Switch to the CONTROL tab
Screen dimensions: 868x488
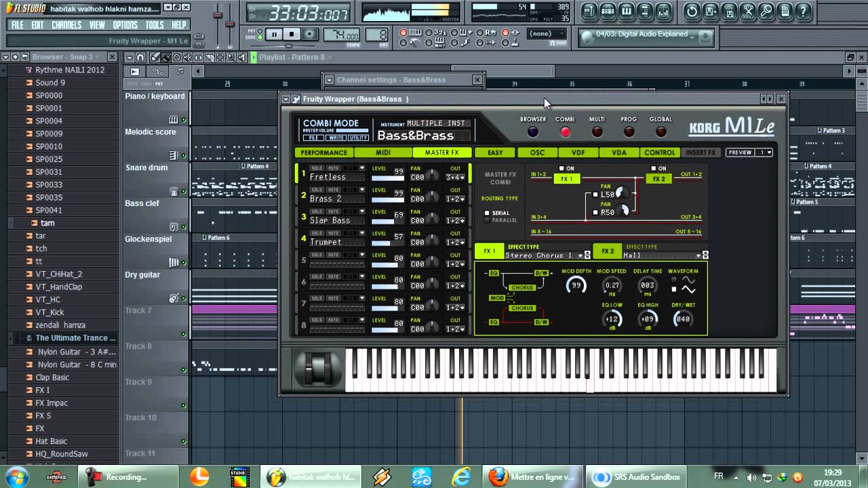(660, 152)
